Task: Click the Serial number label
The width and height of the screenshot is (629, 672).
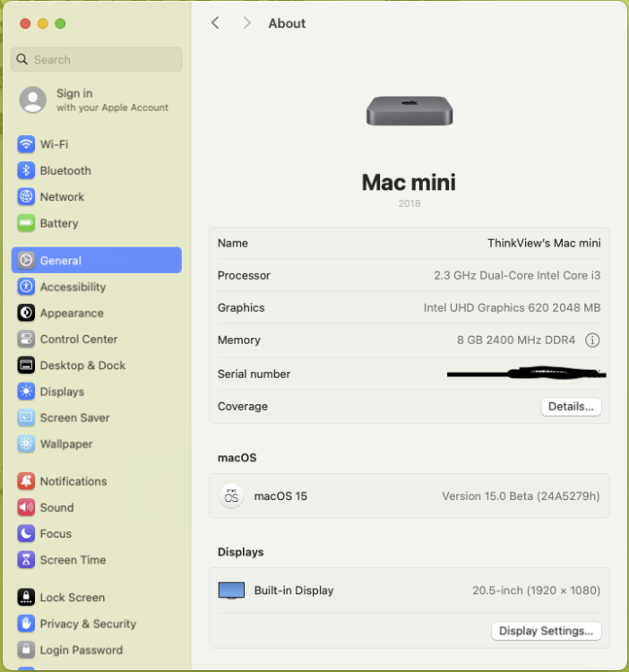Action: [x=254, y=374]
